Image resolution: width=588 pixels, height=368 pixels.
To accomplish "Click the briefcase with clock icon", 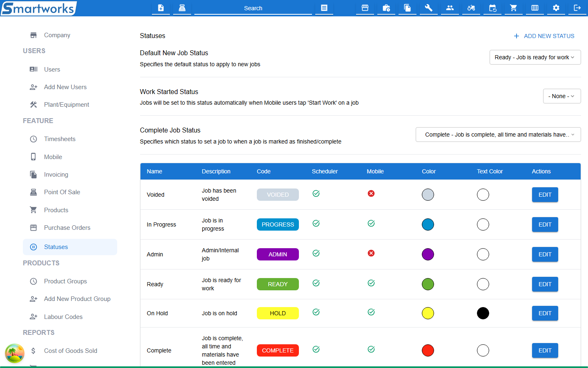I will [386, 8].
